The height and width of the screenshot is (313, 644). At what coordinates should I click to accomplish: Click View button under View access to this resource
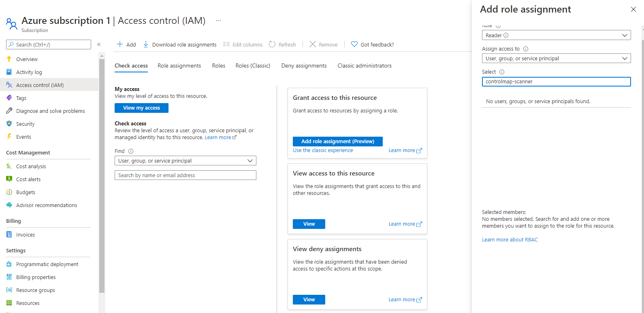[309, 224]
